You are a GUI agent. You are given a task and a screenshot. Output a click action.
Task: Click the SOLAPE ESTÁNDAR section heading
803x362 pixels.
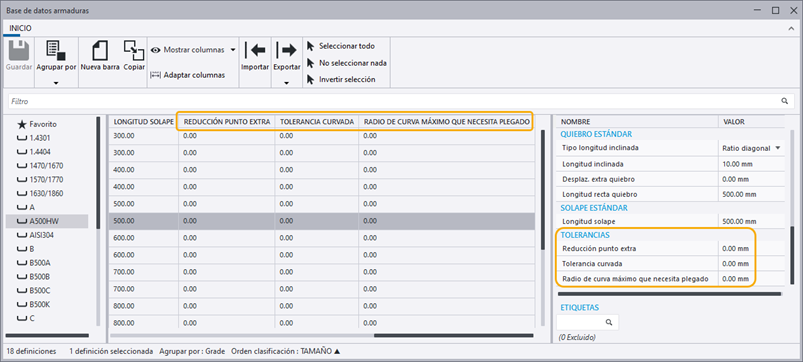click(594, 208)
